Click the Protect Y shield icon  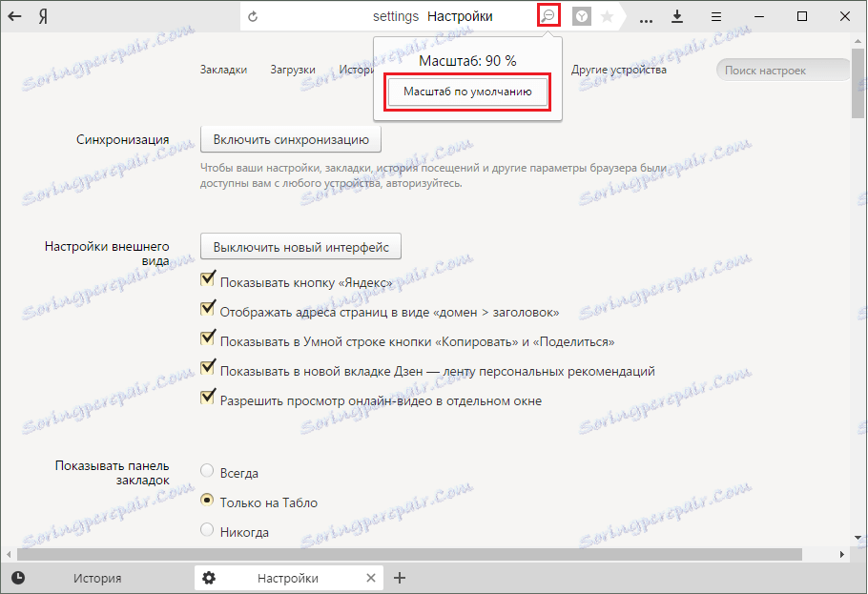point(581,16)
